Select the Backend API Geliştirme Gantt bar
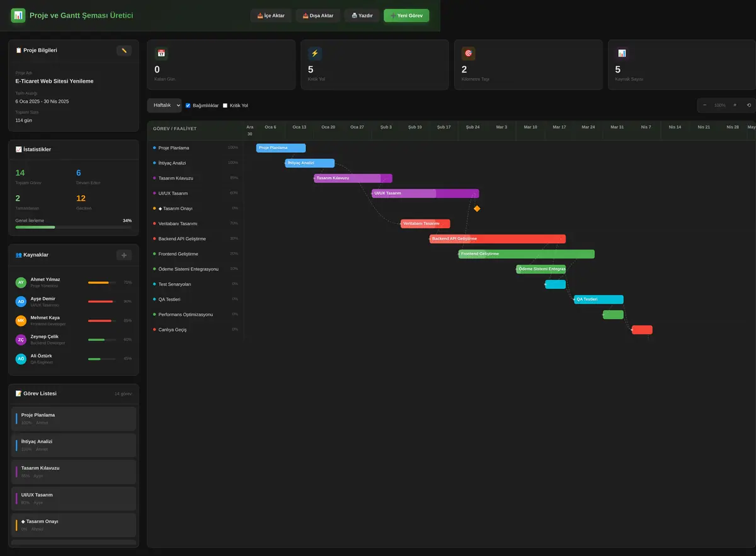756x556 pixels. coord(498,239)
